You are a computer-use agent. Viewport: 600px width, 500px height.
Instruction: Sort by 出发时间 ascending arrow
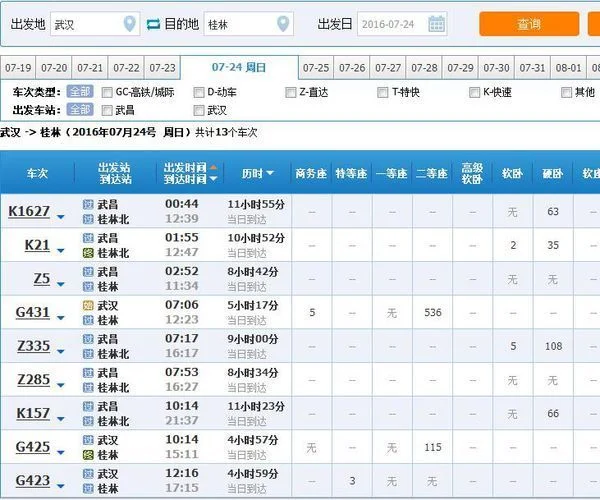click(x=214, y=167)
